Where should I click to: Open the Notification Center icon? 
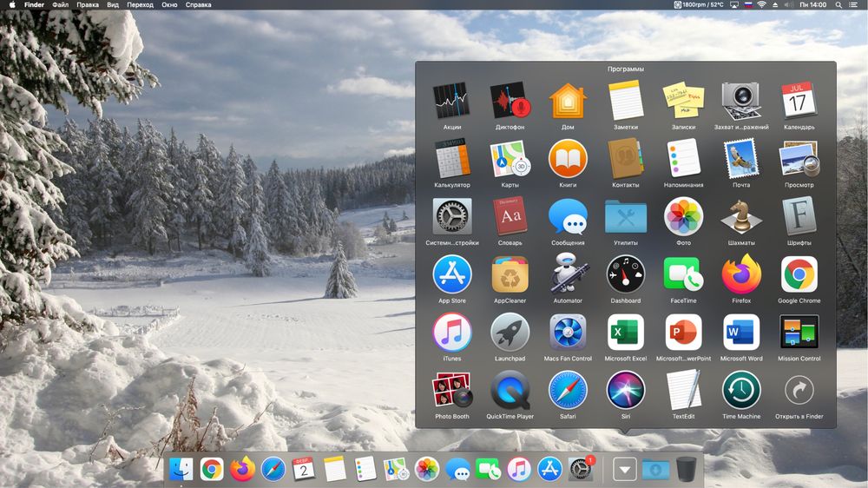(x=853, y=5)
